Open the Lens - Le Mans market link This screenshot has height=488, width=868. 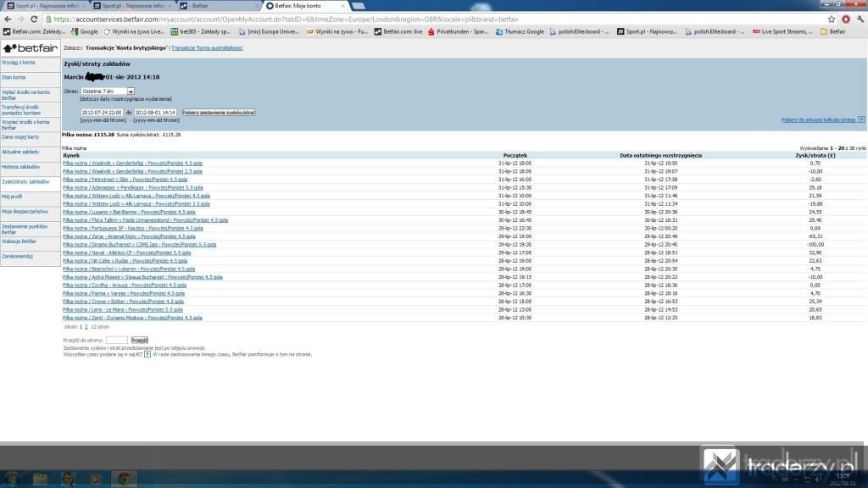(x=123, y=310)
